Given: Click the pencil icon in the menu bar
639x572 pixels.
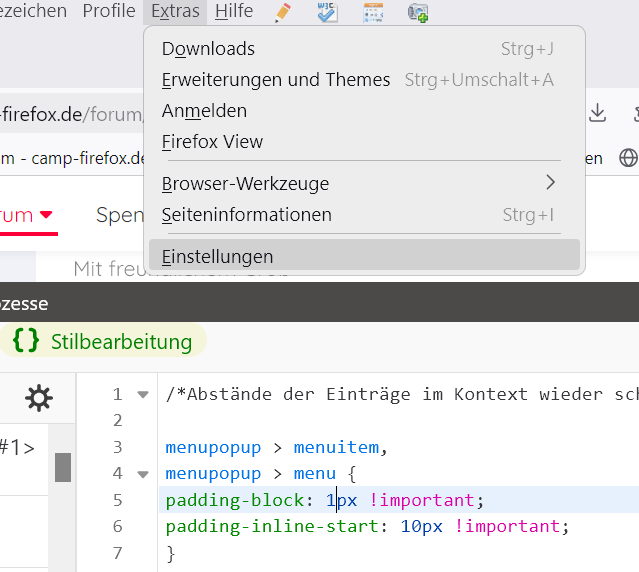Looking at the screenshot, I should 283,12.
